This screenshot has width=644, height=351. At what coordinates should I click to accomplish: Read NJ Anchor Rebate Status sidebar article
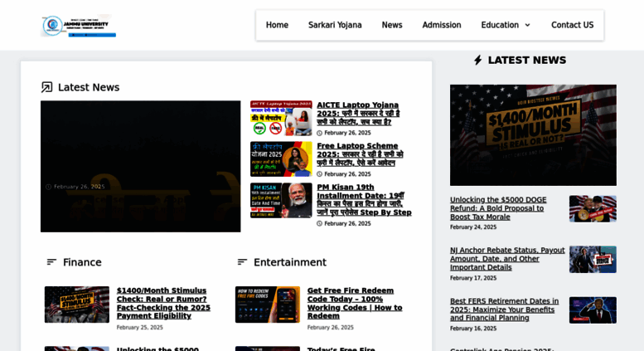click(507, 259)
